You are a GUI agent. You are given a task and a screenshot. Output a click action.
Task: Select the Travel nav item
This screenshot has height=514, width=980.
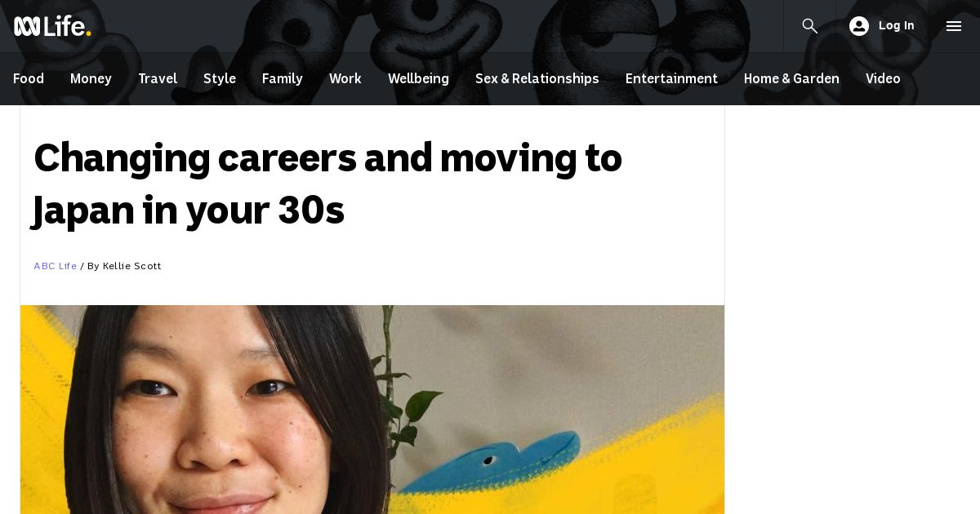(x=158, y=79)
